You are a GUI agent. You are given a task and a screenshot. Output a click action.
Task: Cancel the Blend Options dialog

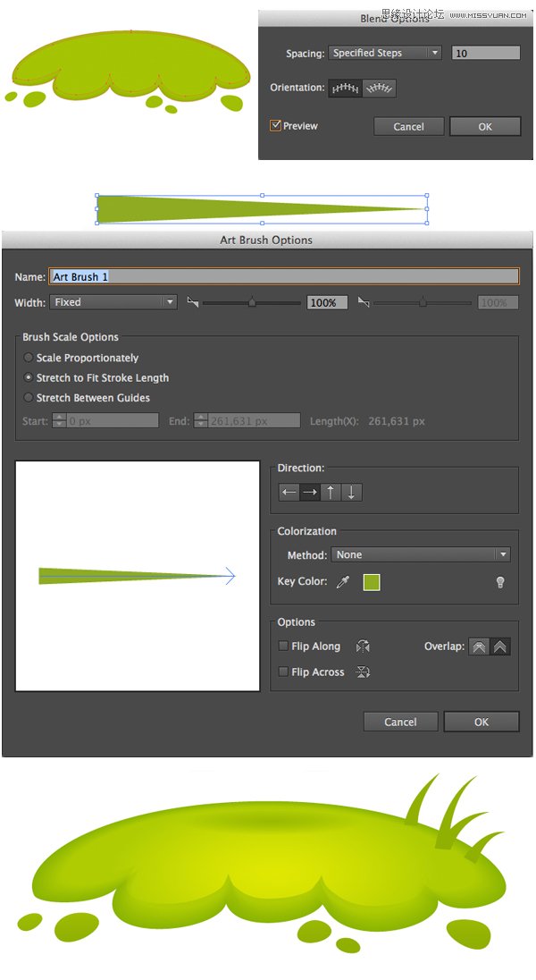(408, 126)
